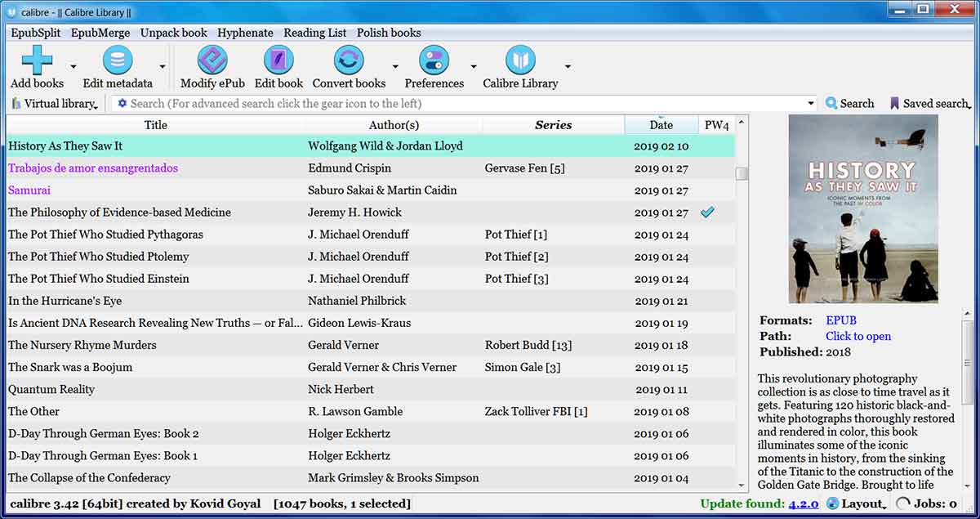Click the Calibre Library icon
Viewport: 980px width, 519px height.
point(520,60)
